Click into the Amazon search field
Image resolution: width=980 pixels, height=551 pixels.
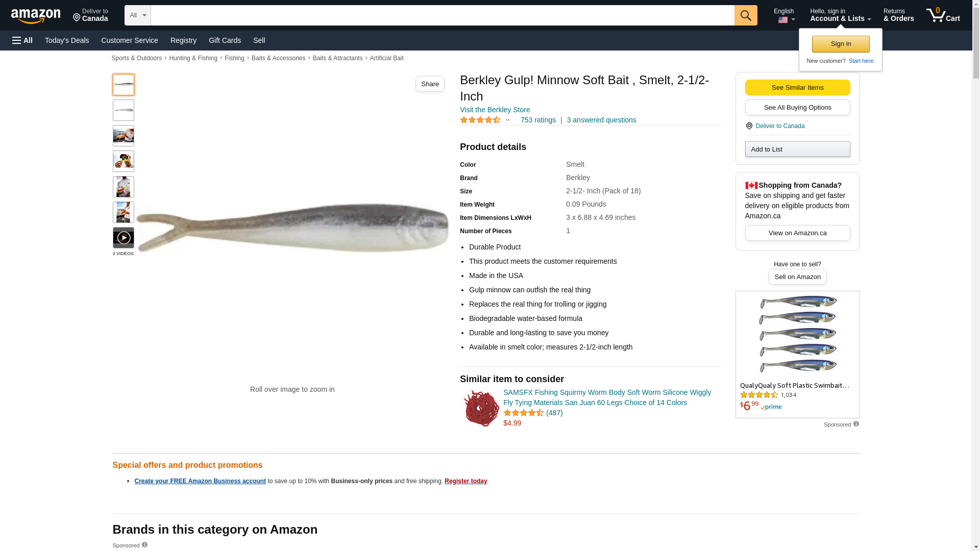click(443, 15)
